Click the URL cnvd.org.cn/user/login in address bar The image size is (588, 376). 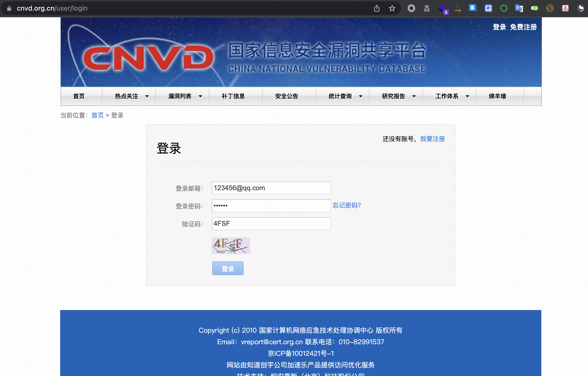pos(52,8)
